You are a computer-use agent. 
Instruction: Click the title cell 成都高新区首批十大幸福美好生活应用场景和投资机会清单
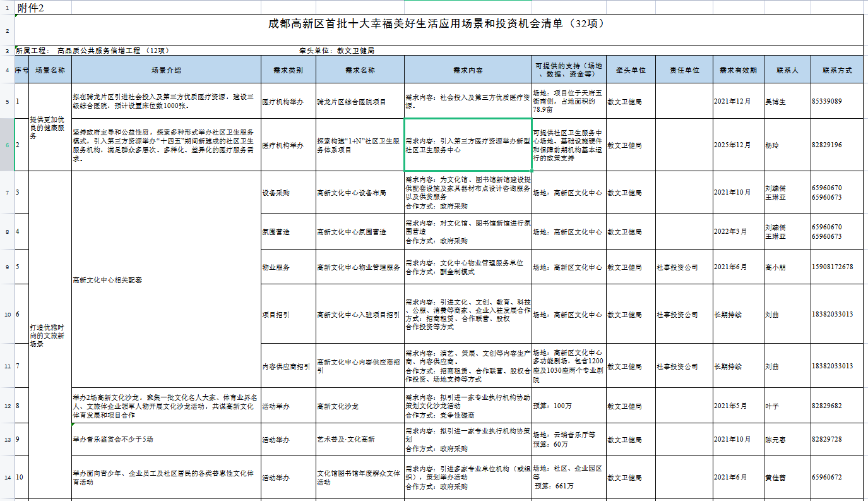(x=437, y=23)
